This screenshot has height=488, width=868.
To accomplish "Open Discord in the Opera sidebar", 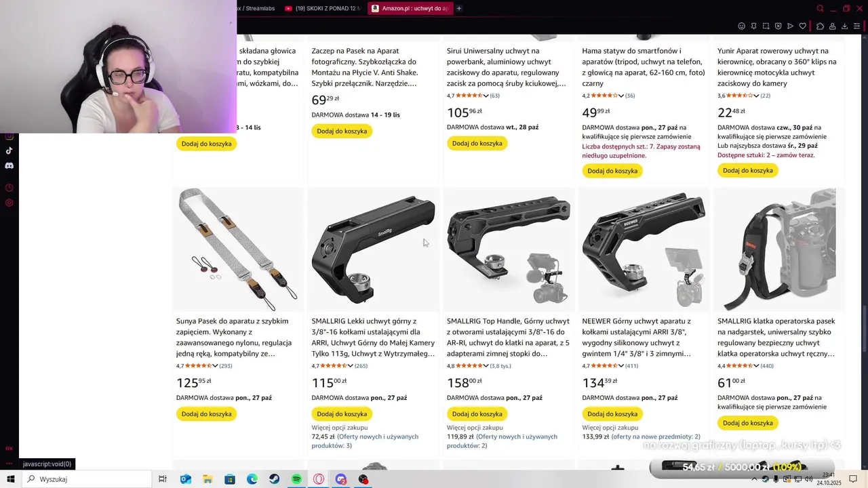I will pos(9,165).
